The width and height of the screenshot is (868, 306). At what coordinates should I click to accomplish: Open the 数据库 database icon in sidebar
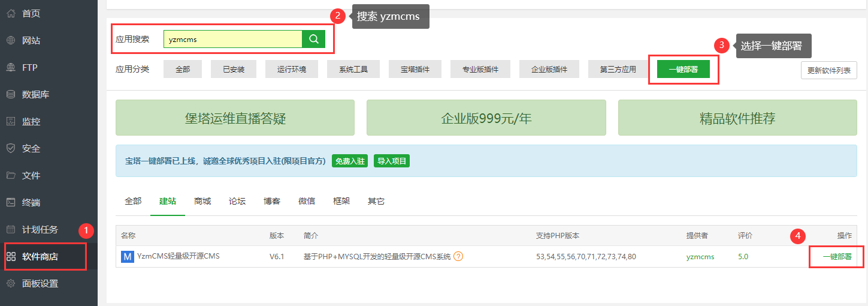[11, 94]
